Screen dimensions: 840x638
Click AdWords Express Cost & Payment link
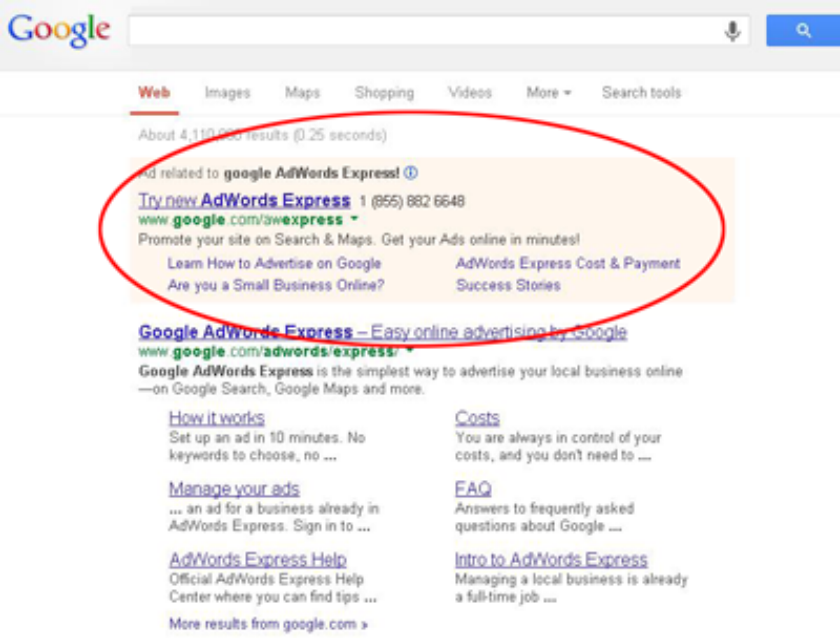click(568, 264)
